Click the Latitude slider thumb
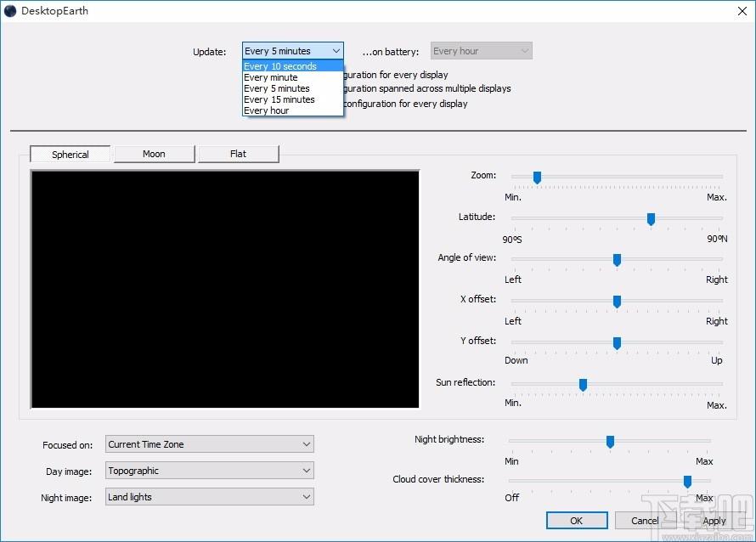The height and width of the screenshot is (542, 756). [651, 219]
